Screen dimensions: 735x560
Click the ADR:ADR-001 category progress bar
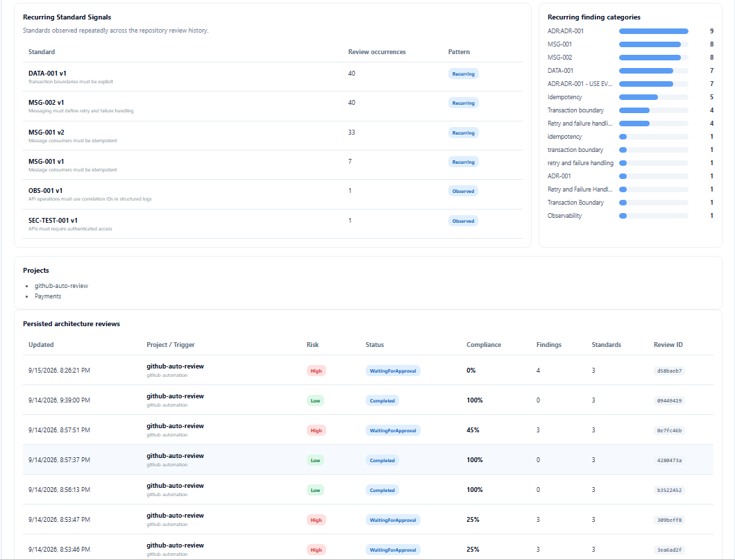click(653, 31)
